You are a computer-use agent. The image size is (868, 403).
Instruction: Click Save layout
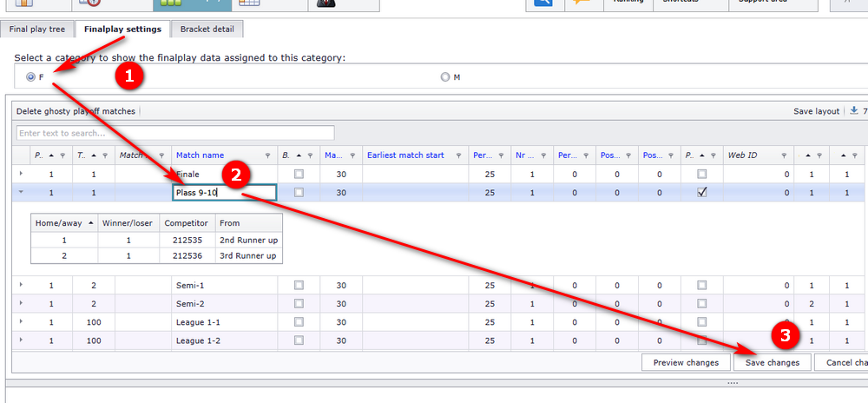pos(817,111)
